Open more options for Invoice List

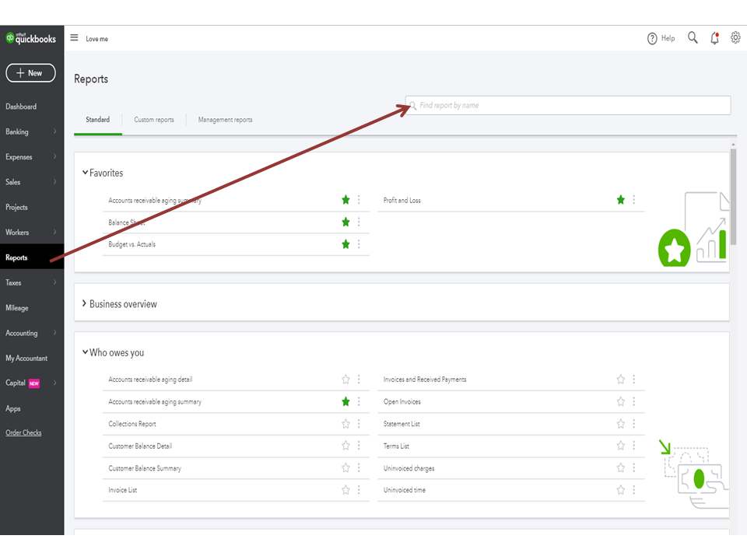coord(359,490)
